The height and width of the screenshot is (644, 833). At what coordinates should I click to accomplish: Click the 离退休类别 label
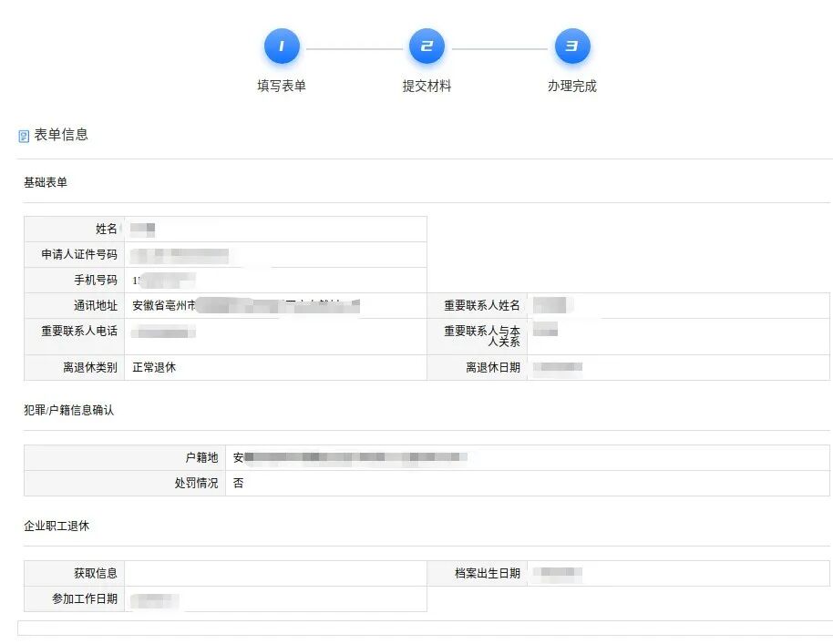(x=90, y=367)
